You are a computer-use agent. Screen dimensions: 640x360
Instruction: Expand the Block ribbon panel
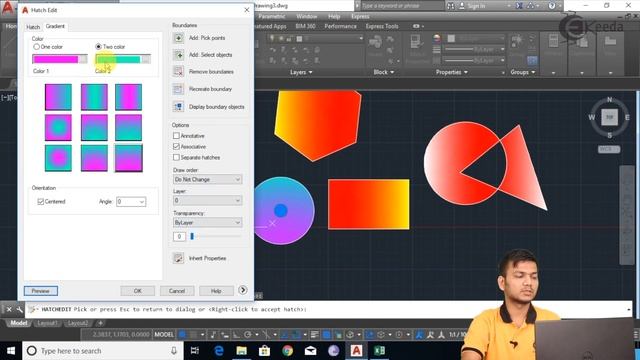click(x=384, y=72)
